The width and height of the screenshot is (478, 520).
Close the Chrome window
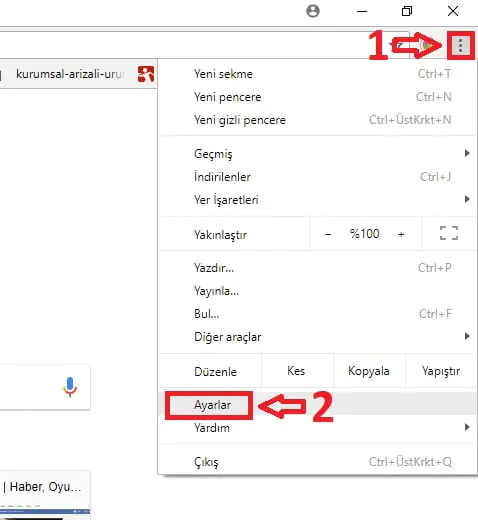tap(453, 11)
